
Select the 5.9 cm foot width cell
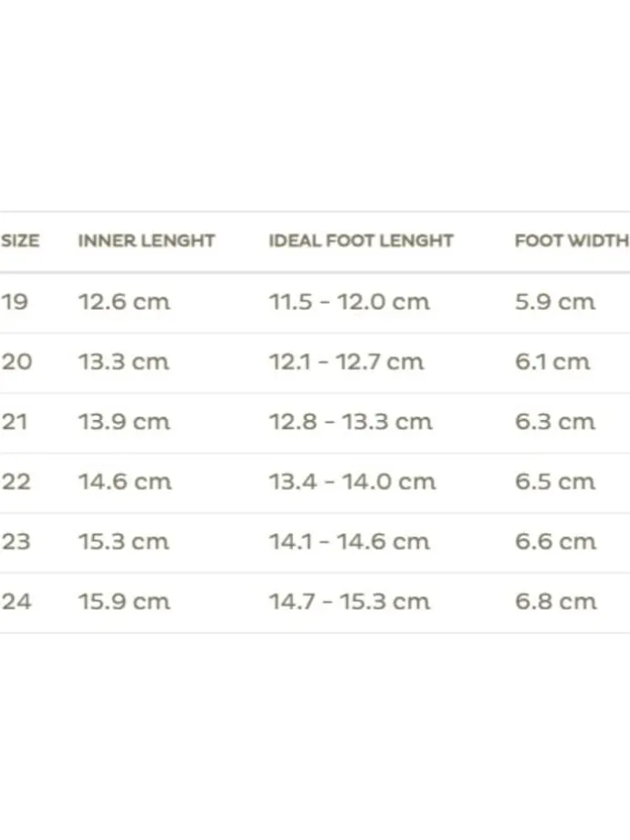pyautogui.click(x=555, y=301)
